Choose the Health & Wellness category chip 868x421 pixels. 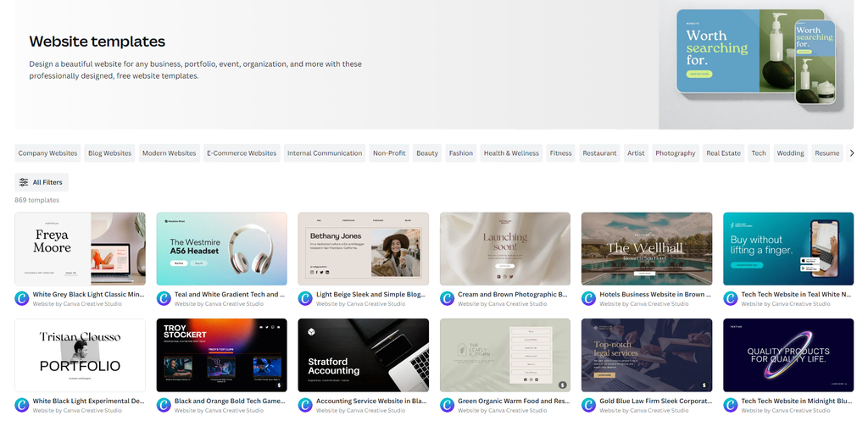511,153
